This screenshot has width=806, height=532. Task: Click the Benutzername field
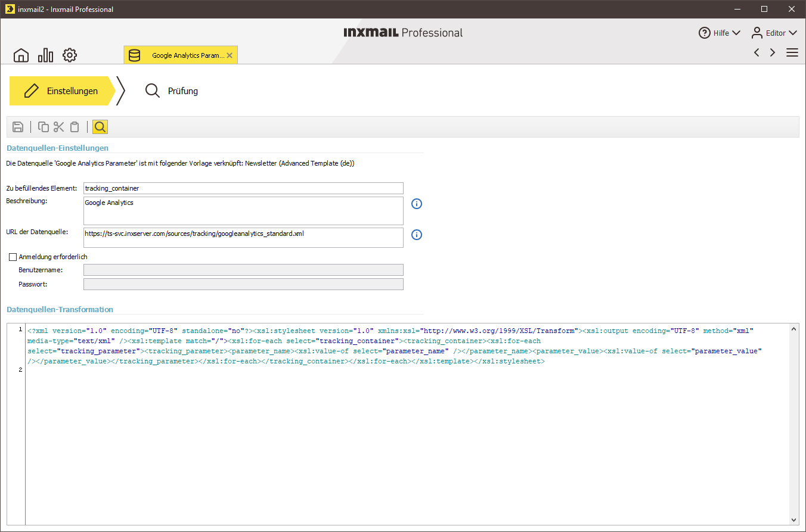(x=243, y=270)
